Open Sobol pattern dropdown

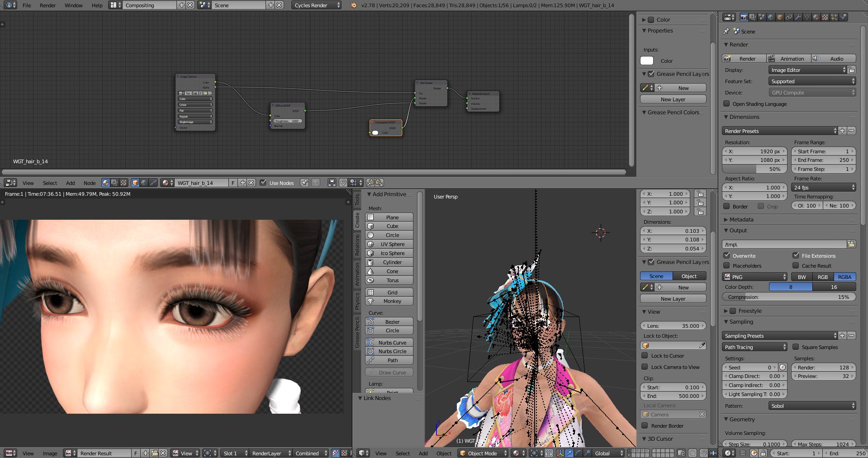[x=812, y=406]
